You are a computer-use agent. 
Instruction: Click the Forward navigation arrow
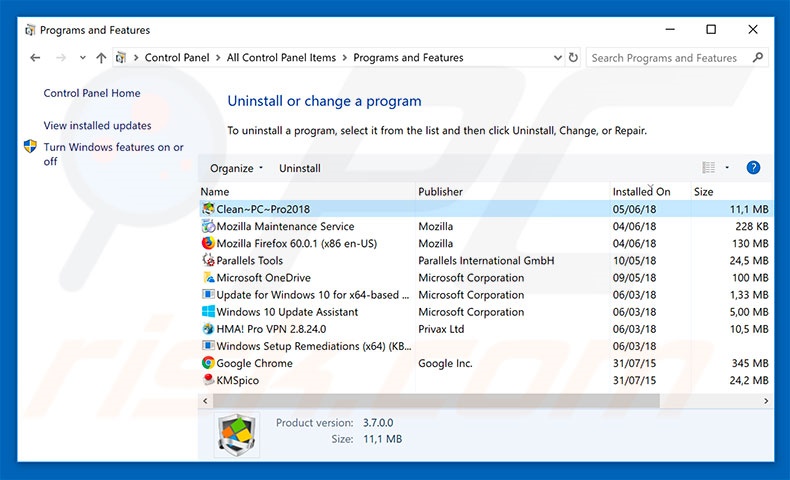[61, 58]
